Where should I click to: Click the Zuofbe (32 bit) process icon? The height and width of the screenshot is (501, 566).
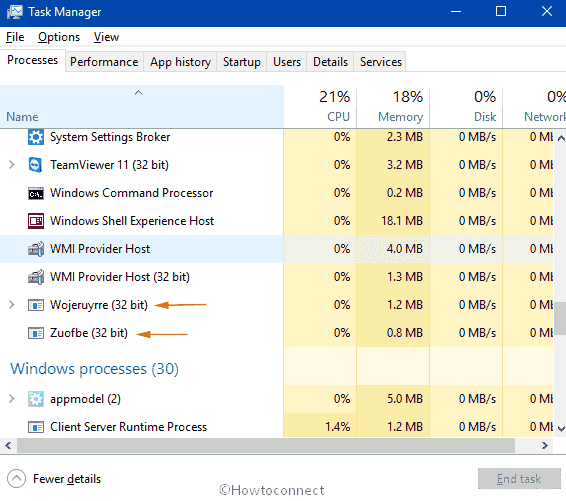tap(36, 333)
